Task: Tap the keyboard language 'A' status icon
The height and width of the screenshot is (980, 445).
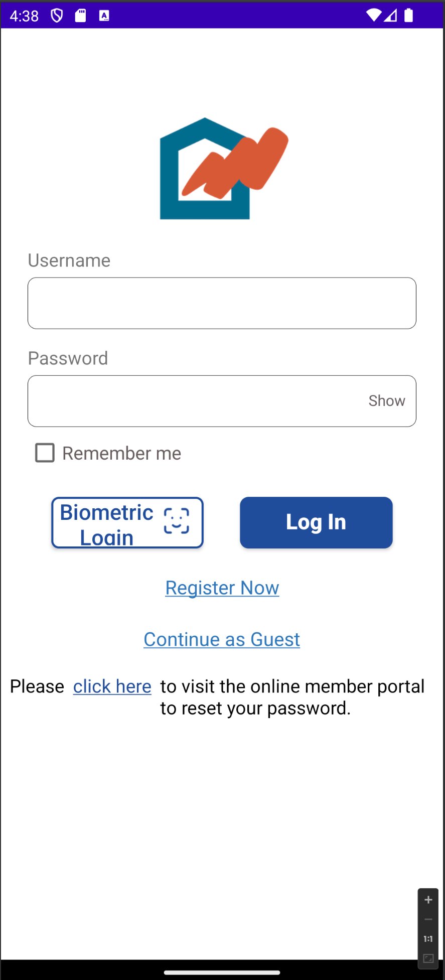Action: tap(104, 16)
